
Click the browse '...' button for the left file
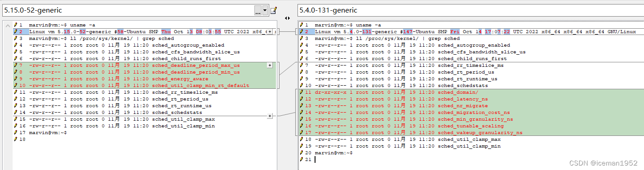[x=258, y=10]
